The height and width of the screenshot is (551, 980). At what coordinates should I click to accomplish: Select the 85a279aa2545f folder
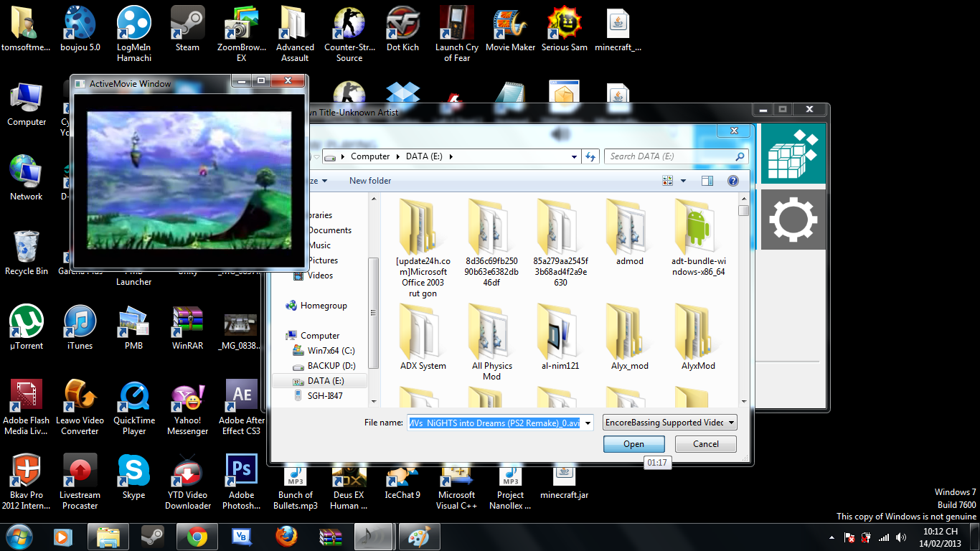click(560, 242)
